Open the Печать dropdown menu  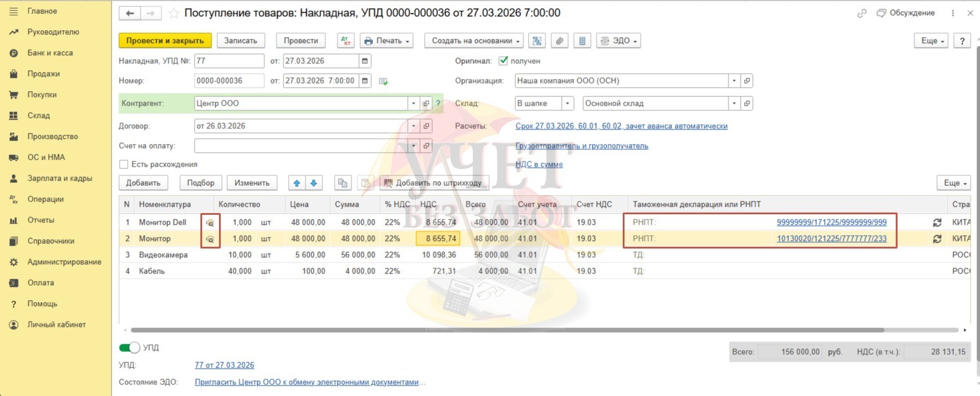(x=387, y=41)
